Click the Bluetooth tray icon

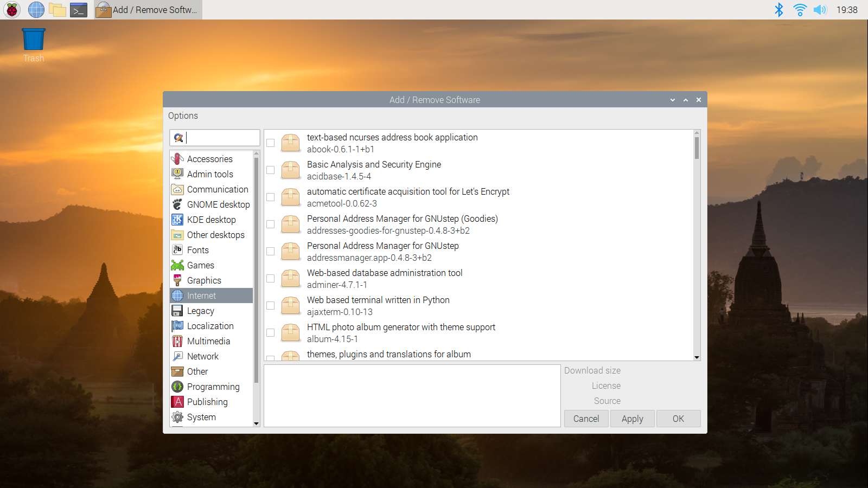point(778,10)
